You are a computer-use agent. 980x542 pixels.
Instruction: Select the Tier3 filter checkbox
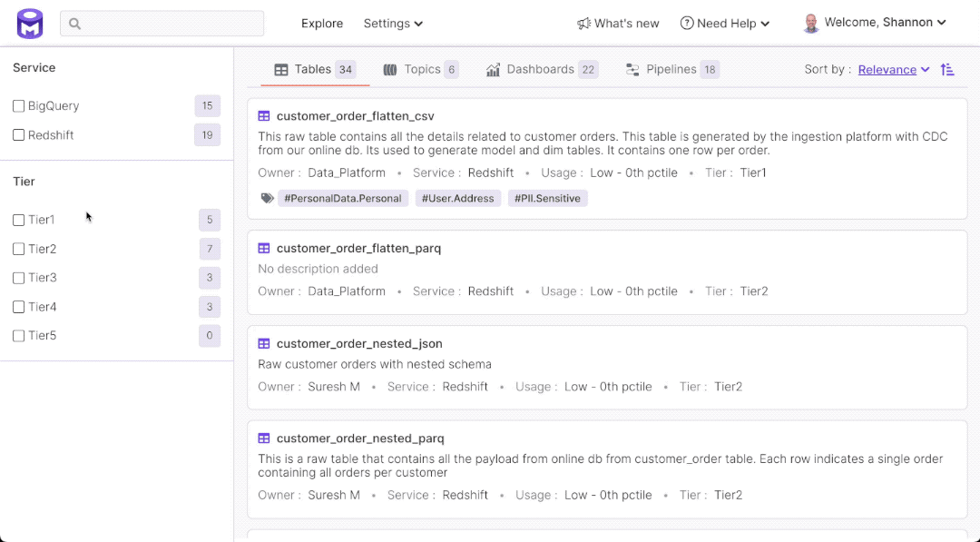click(x=19, y=278)
